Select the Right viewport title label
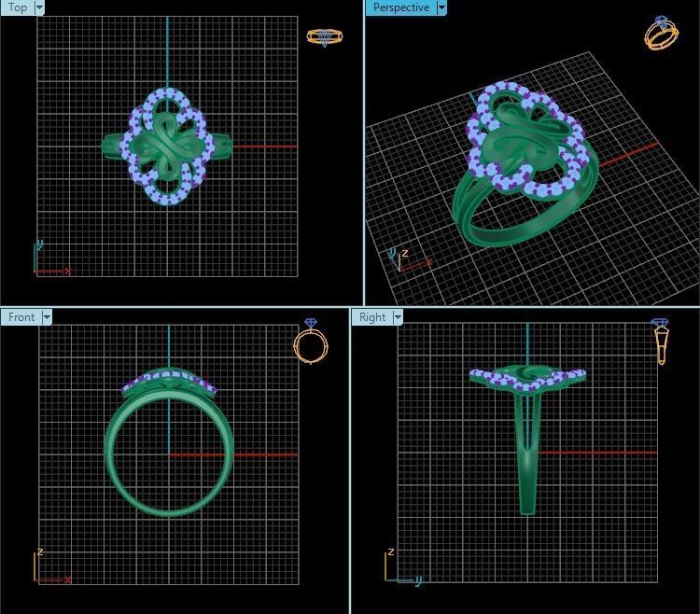This screenshot has height=614, width=700. [372, 317]
